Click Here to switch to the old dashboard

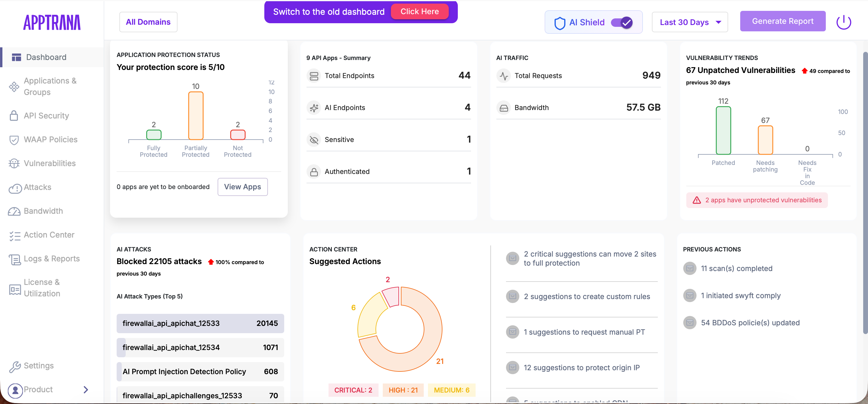coord(419,11)
